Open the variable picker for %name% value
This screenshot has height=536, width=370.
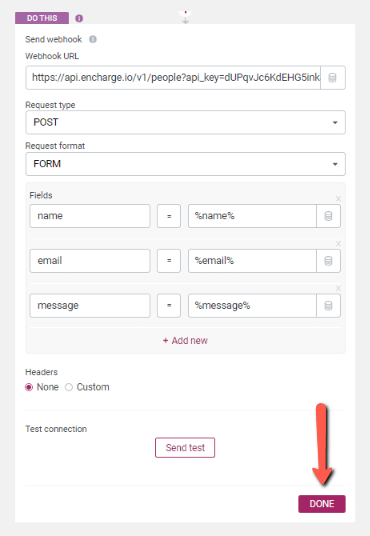(328, 216)
